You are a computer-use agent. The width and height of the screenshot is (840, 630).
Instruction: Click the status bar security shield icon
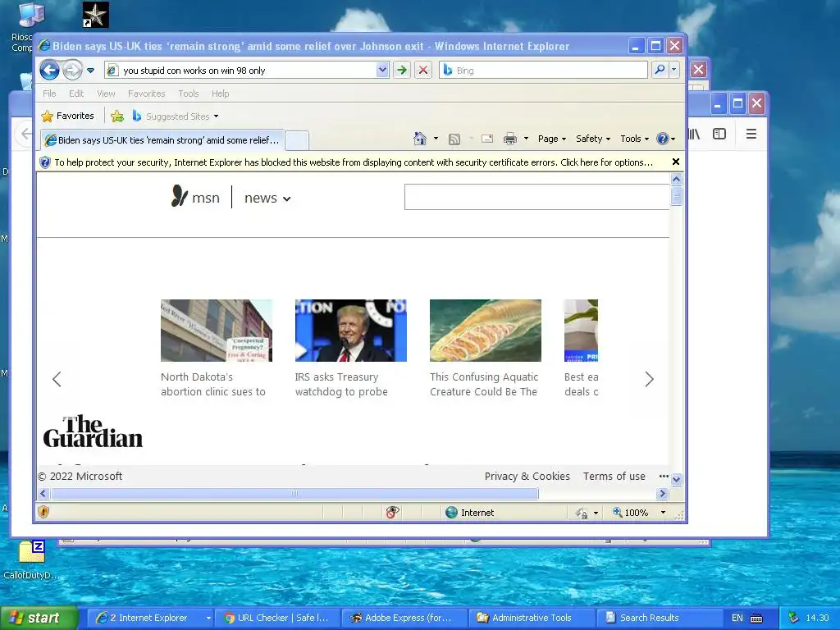[43, 512]
